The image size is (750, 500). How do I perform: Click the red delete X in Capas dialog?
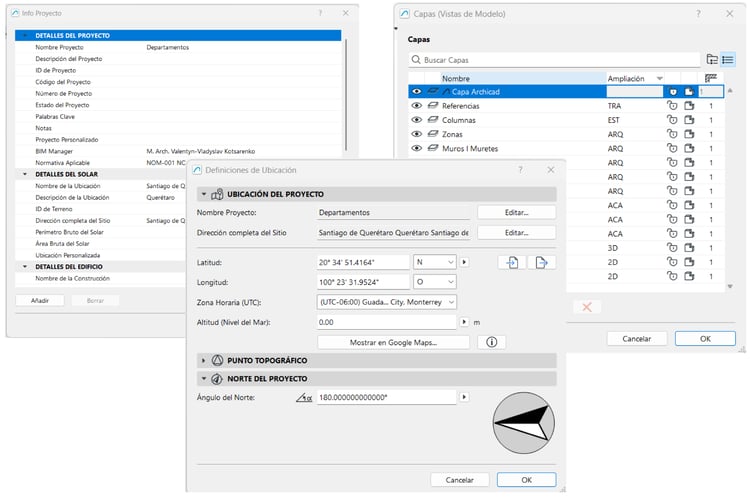click(587, 307)
